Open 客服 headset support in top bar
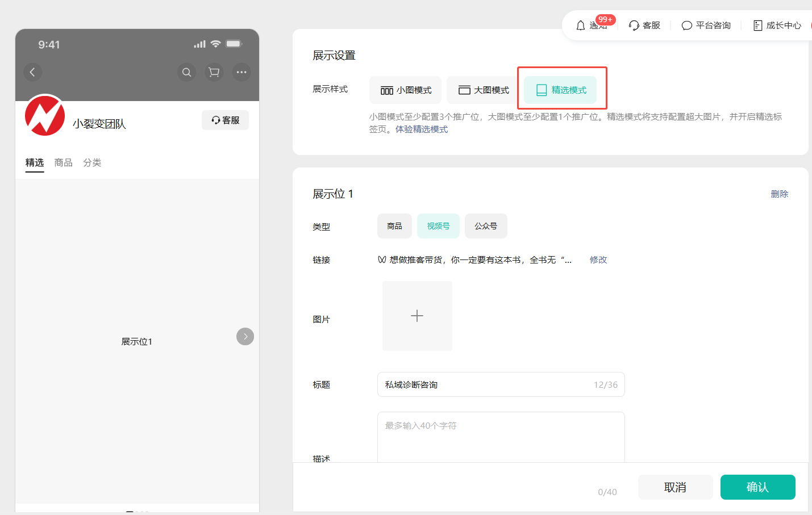 click(x=644, y=26)
